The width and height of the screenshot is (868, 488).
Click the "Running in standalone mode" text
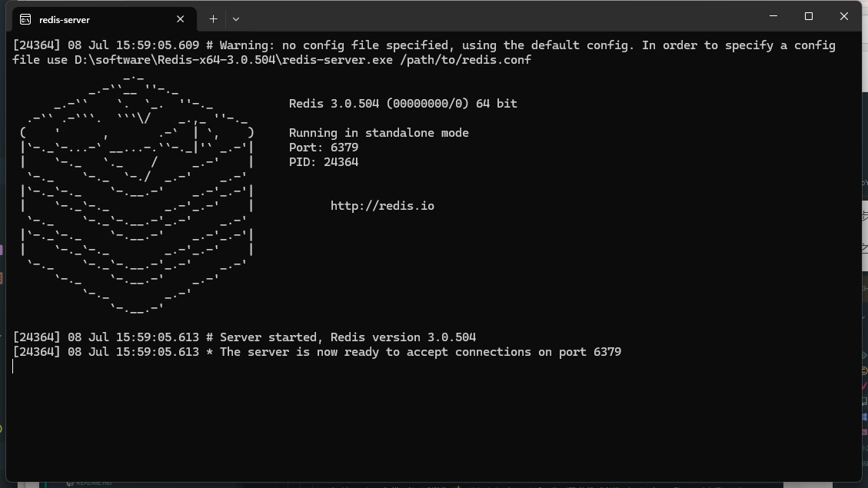click(378, 133)
